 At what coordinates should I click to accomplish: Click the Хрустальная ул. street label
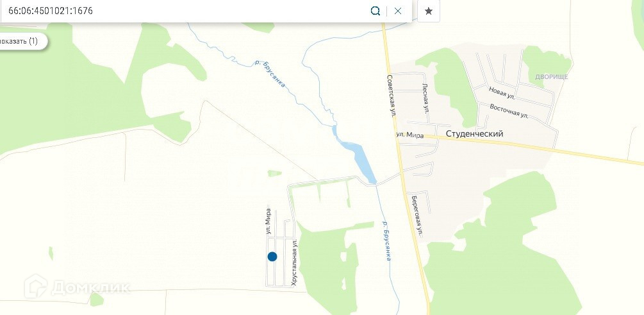click(293, 263)
